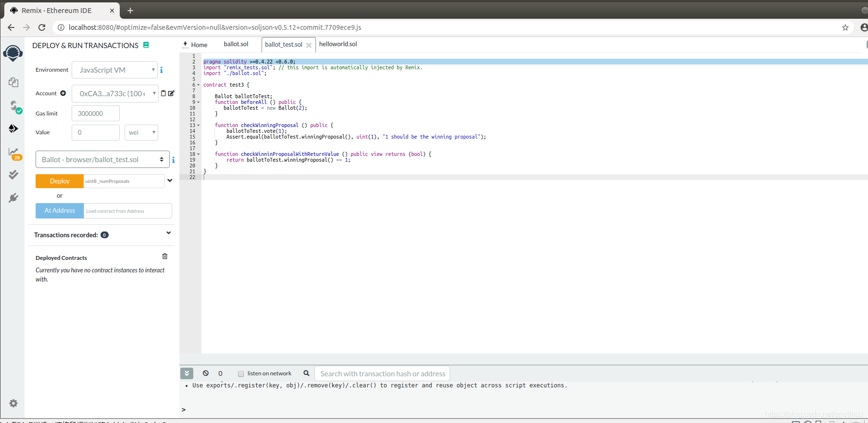Select the ballot_test.sol tab
Screen dimensions: 868x423
[284, 45]
